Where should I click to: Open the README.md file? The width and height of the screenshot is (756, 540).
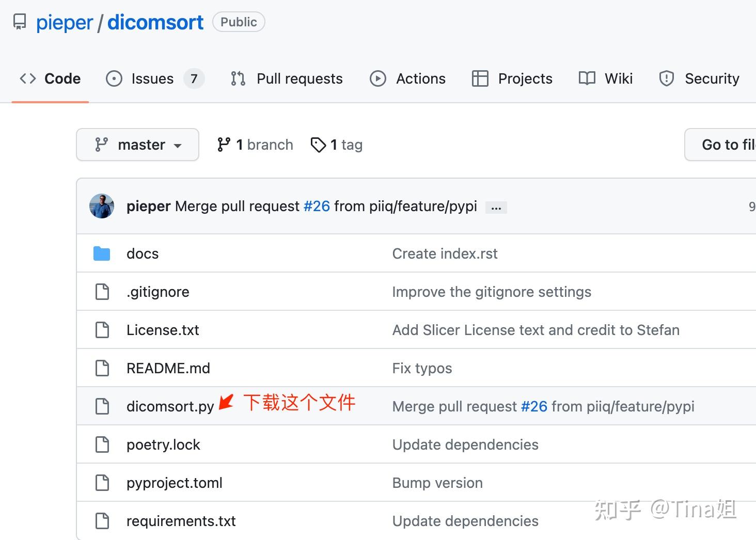pos(168,368)
